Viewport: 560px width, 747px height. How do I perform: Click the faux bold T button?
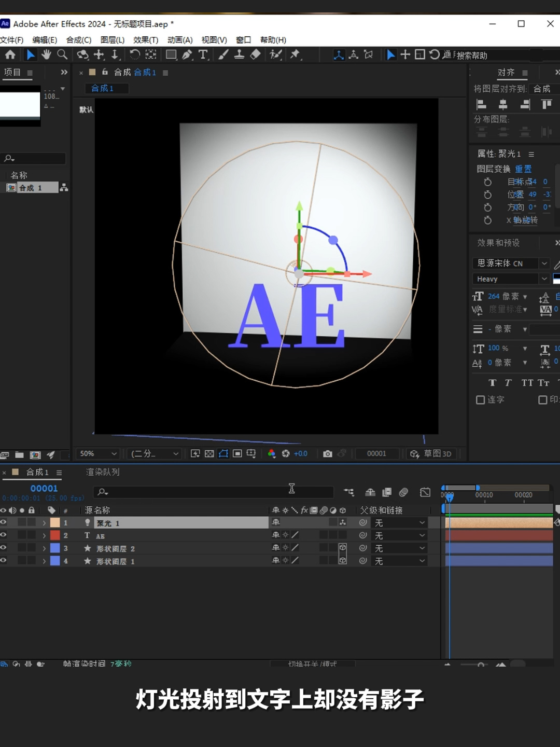(x=492, y=383)
